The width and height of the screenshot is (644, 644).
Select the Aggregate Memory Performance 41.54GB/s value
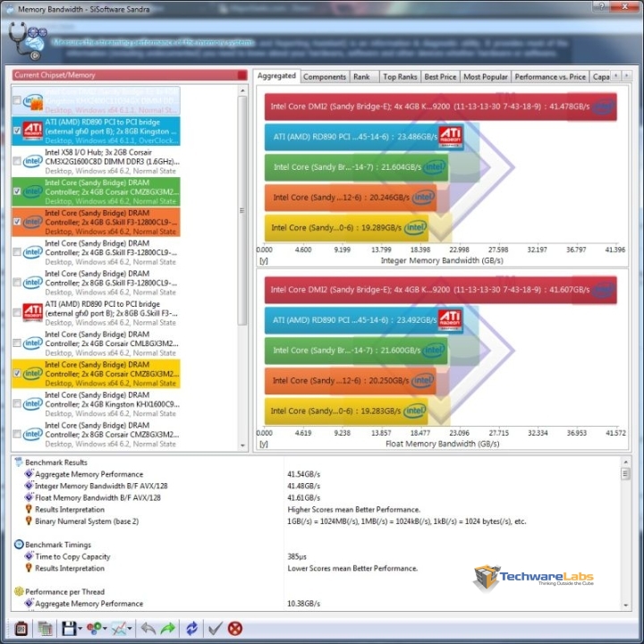tap(303, 474)
